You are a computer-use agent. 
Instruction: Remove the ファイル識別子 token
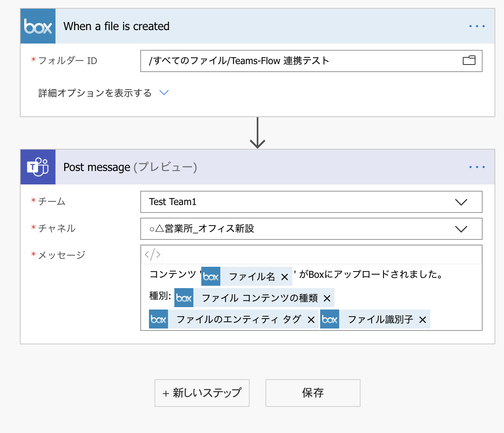[x=423, y=319]
